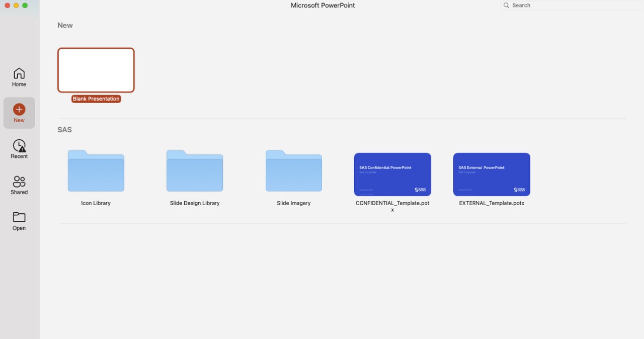
Task: Open the Home section in the sidebar
Action: pyautogui.click(x=19, y=77)
